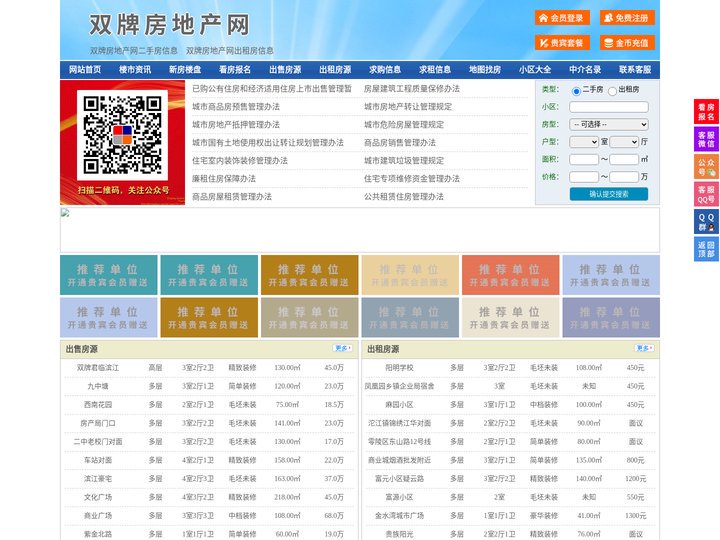The image size is (720, 540).
Task: Open the 看房报名 menu item
Action: pyautogui.click(x=235, y=70)
